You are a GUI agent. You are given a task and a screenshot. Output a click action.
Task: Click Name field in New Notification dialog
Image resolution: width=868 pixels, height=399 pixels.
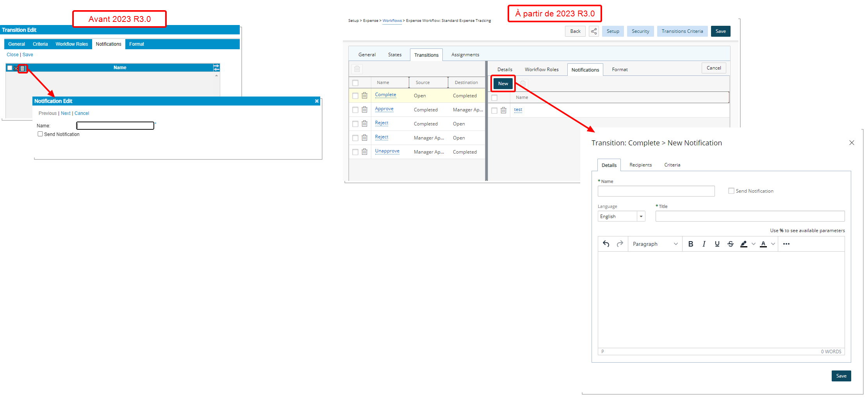point(656,191)
